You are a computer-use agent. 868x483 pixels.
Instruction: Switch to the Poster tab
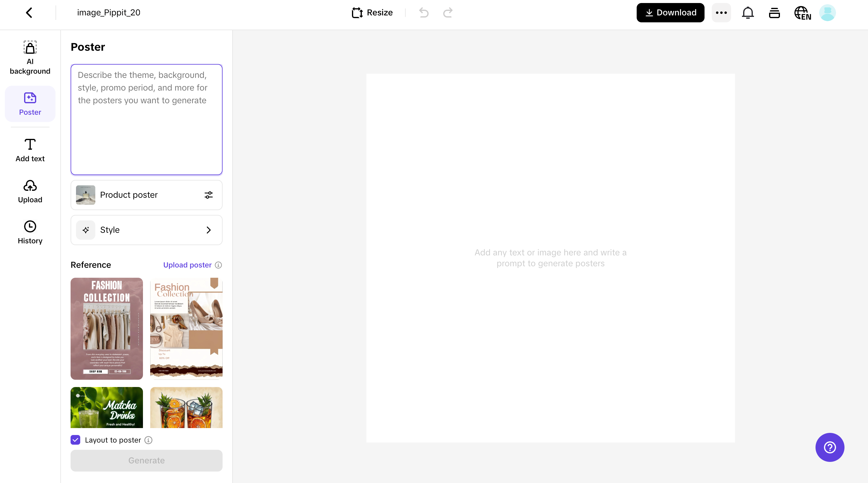click(30, 104)
